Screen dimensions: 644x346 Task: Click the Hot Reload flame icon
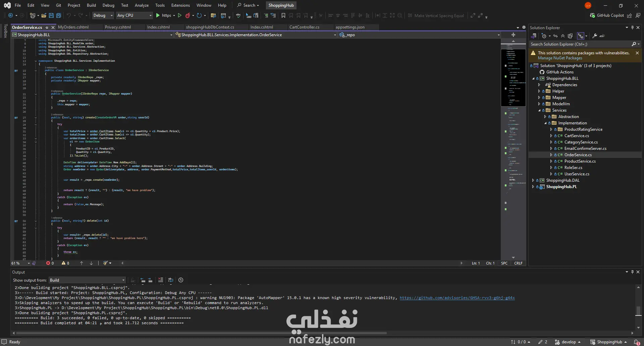[188, 15]
